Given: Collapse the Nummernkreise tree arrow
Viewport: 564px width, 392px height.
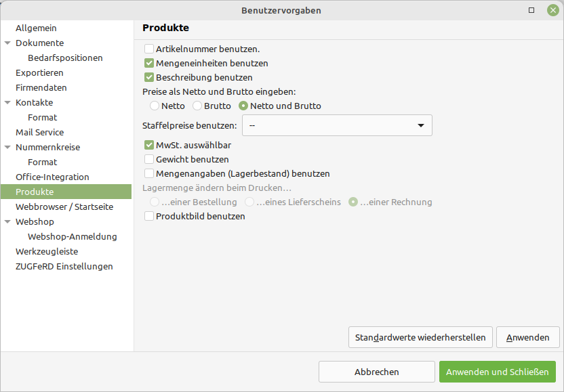Looking at the screenshot, I should [7, 148].
